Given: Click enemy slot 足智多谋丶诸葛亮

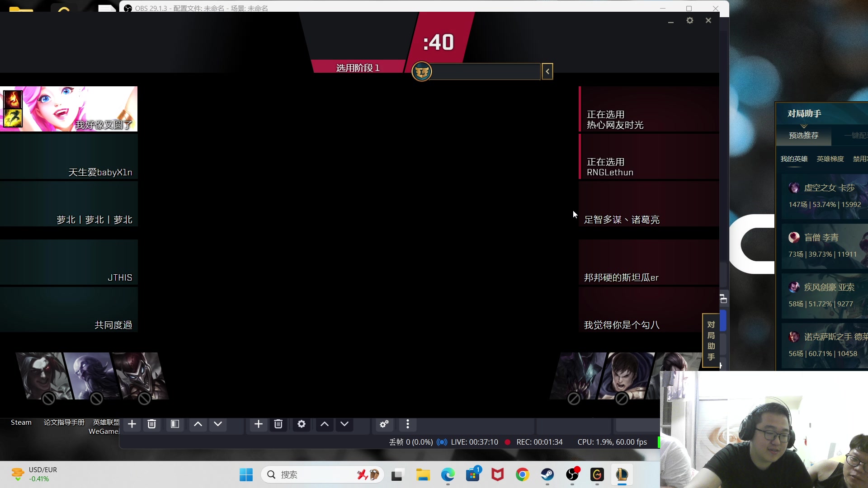Looking at the screenshot, I should pyautogui.click(x=649, y=204).
